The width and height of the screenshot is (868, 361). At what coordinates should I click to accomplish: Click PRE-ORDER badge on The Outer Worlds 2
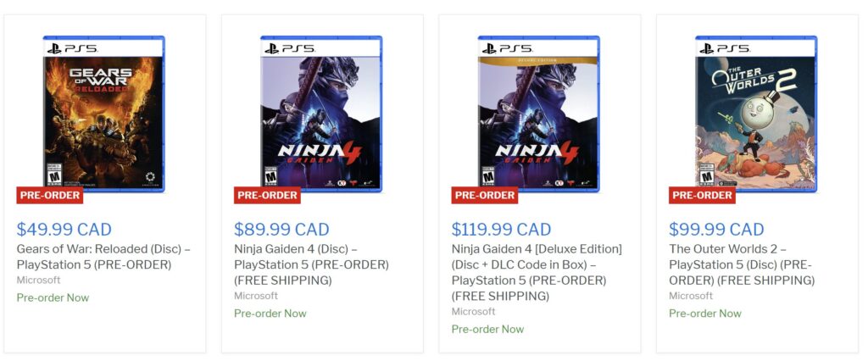pyautogui.click(x=702, y=195)
